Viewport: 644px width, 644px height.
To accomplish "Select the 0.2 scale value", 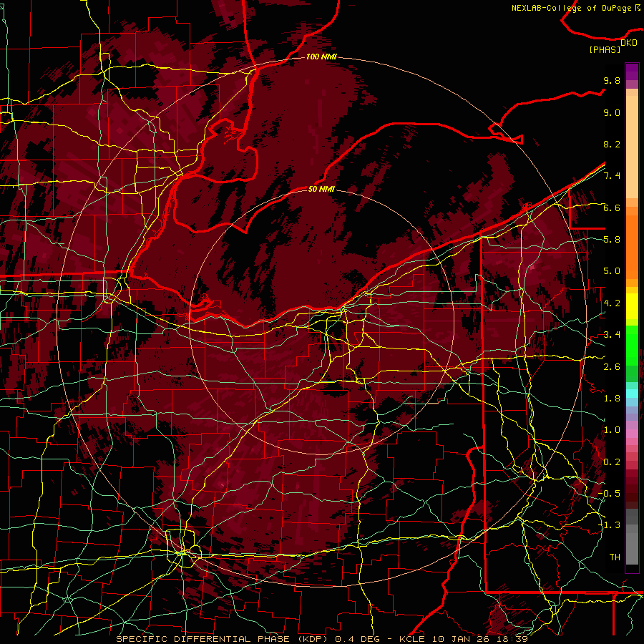I will [612, 462].
